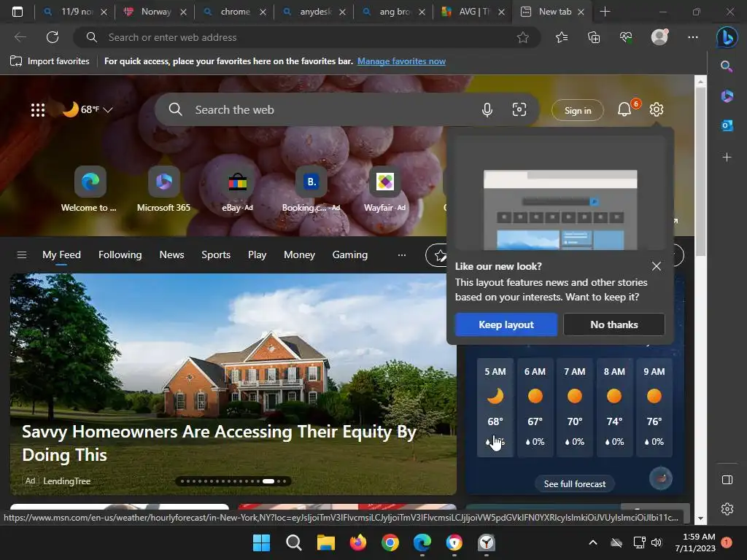The height and width of the screenshot is (560, 747).
Task: Open a new browser tab
Action: click(x=605, y=12)
